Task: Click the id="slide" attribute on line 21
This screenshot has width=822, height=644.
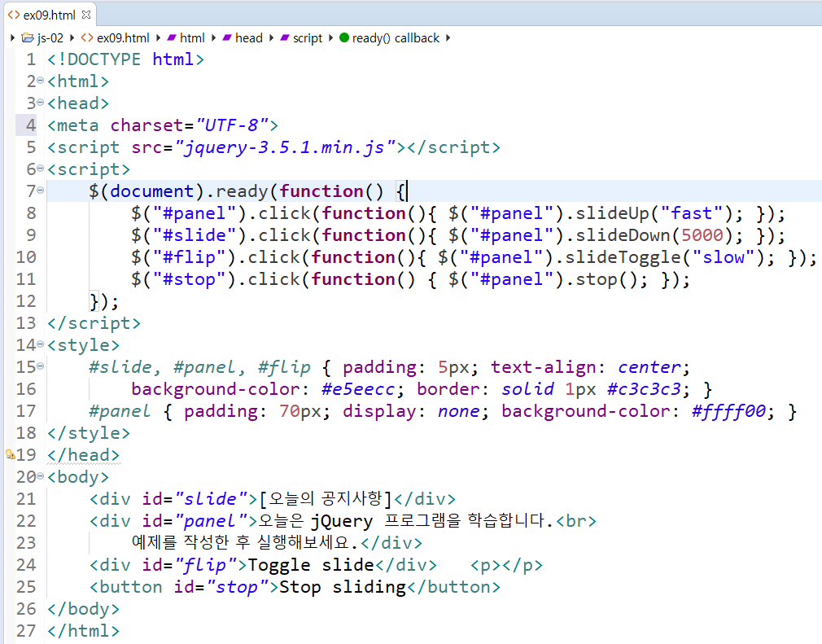Action: click(195, 499)
